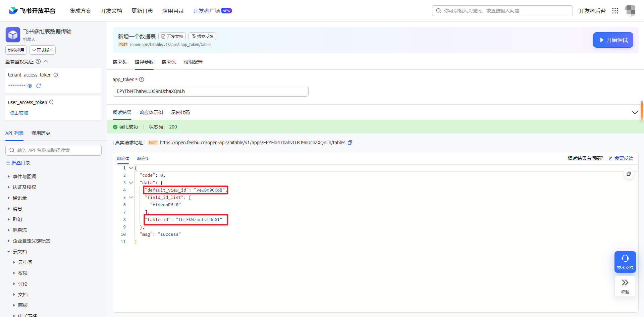Select the 响应体 tab
Image resolution: width=644 pixels, height=317 pixels.
(x=123, y=158)
